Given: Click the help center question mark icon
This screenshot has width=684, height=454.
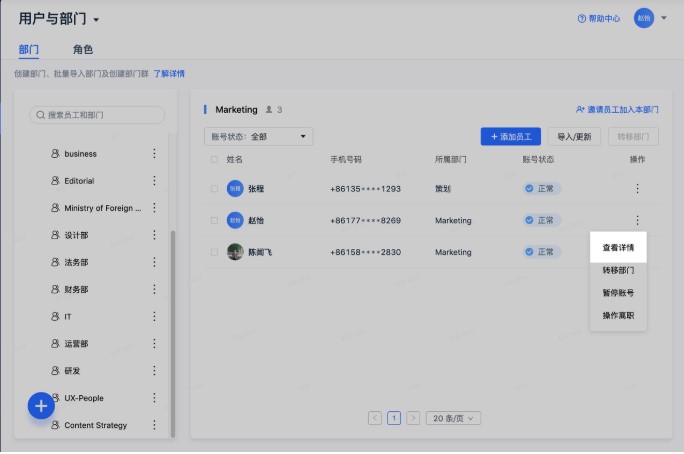Looking at the screenshot, I should point(581,18).
